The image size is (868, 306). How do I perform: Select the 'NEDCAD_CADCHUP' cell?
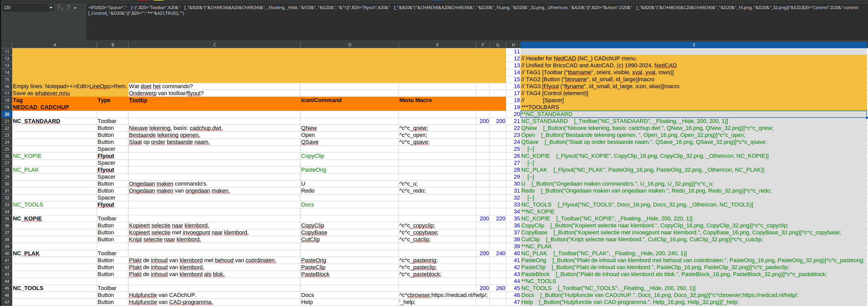pyautogui.click(x=55, y=107)
